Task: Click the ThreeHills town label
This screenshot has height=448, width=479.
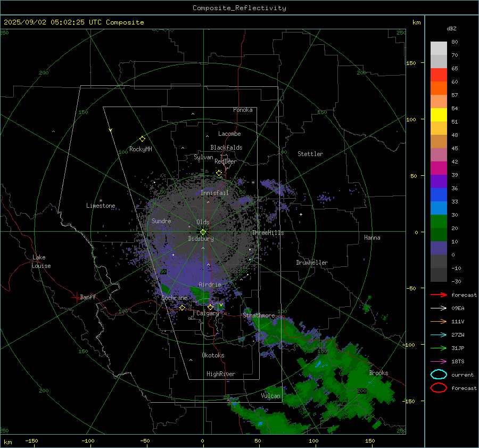Action: 268,233
